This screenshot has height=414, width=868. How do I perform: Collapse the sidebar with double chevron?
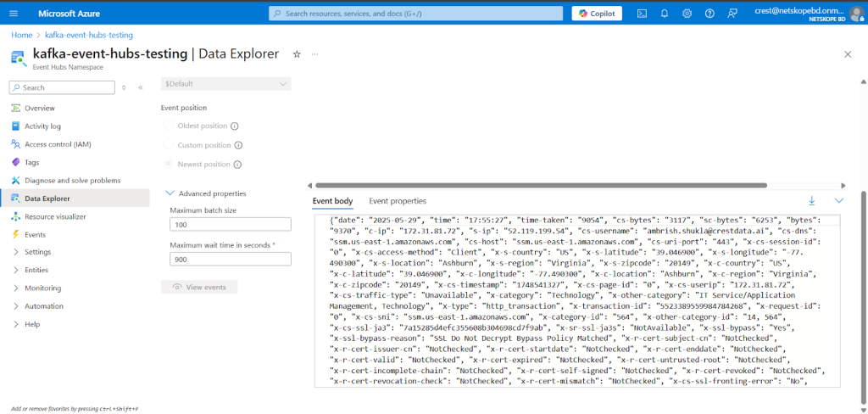[141, 87]
